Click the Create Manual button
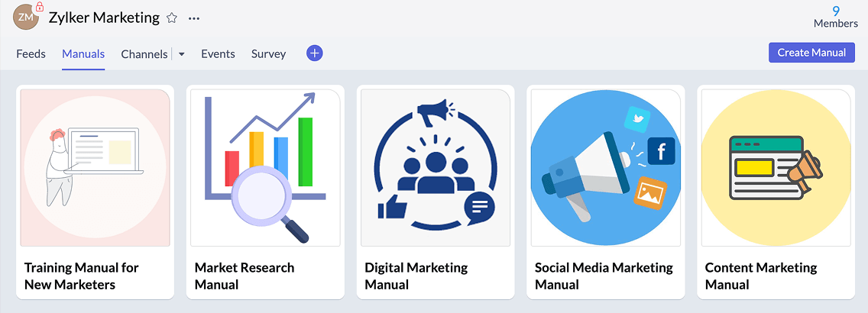Viewport: 868px width, 313px height. (x=811, y=53)
